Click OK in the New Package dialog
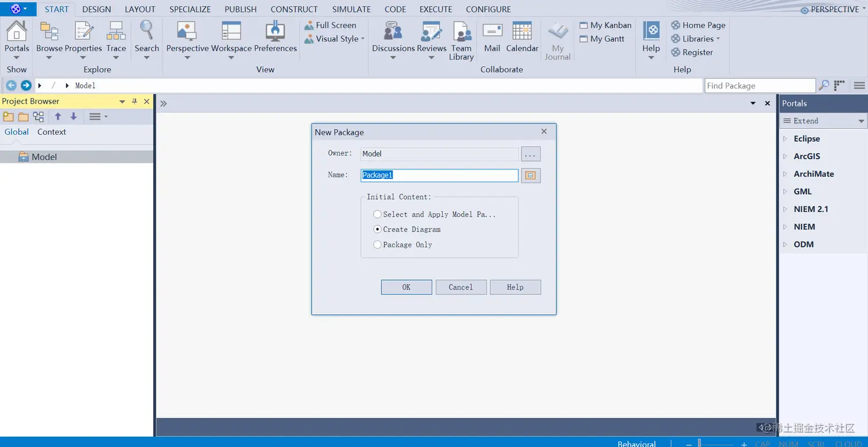 (x=406, y=287)
